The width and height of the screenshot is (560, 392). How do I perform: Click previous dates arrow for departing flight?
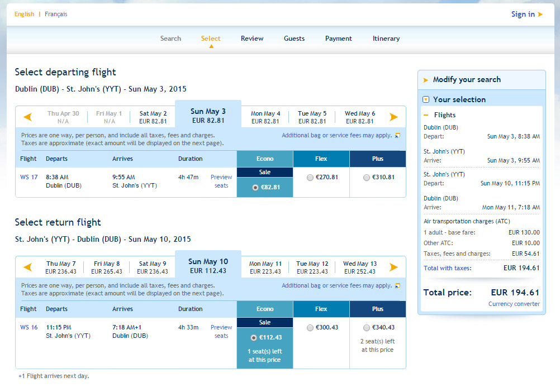28,117
